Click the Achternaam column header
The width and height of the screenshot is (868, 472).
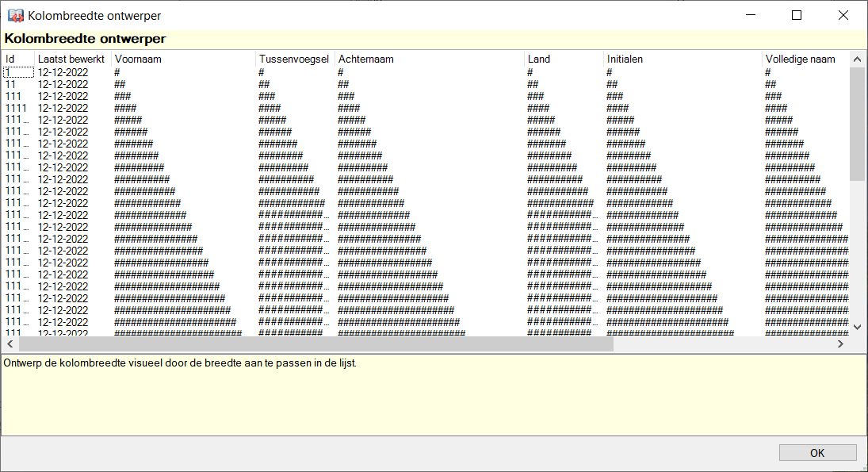point(428,59)
